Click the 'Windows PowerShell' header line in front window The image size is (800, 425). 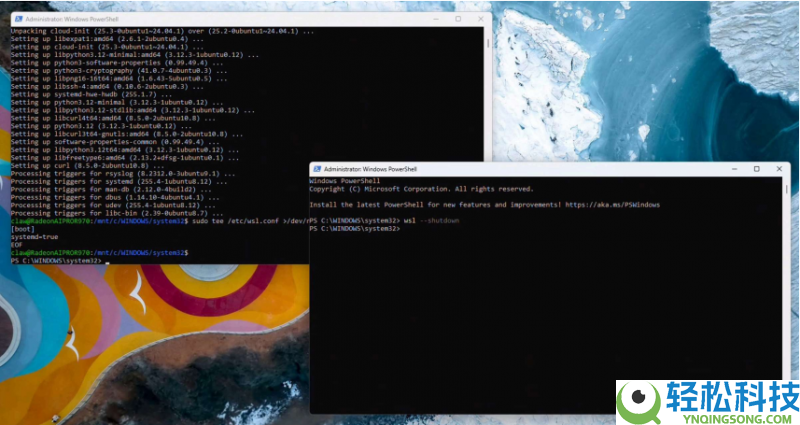tap(344, 181)
